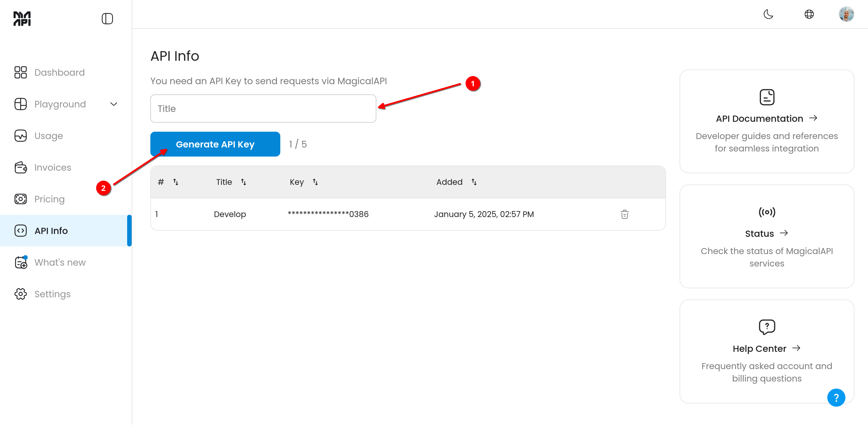This screenshot has width=868, height=429.
Task: Open the API Documentation link
Action: [759, 119]
